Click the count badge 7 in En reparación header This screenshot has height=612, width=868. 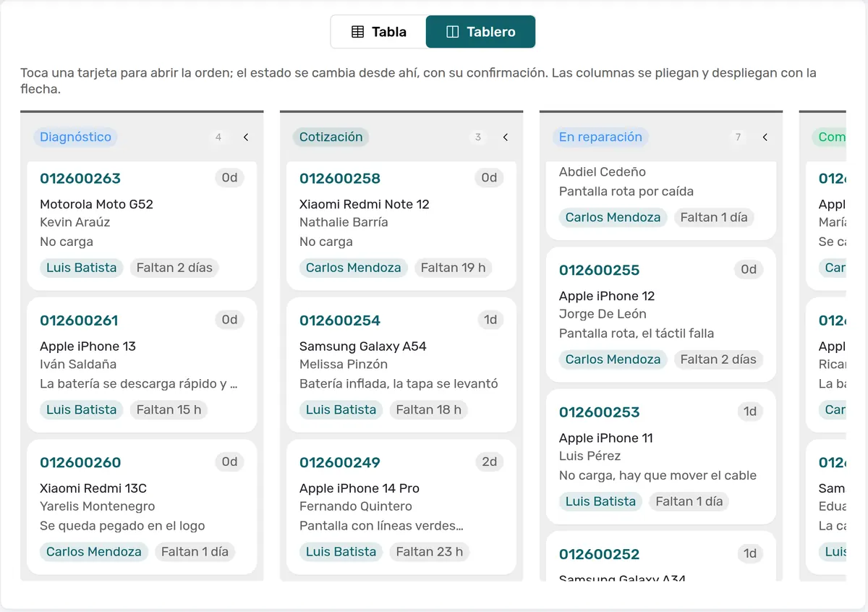[738, 137]
